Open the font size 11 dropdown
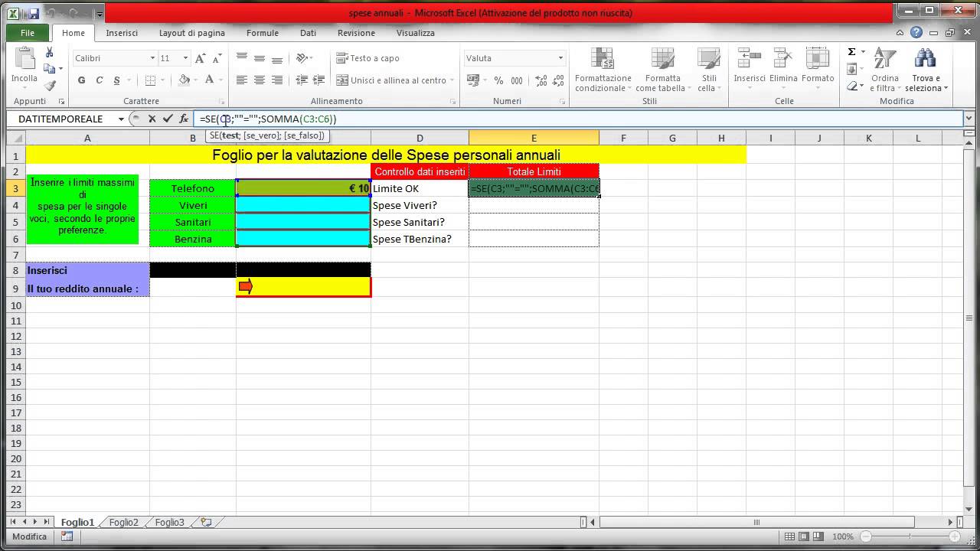This screenshot has width=980, height=551. pos(185,58)
